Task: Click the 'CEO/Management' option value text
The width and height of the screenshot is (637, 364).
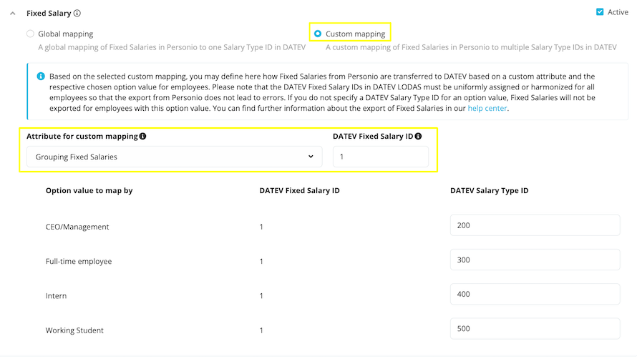Action: point(77,227)
